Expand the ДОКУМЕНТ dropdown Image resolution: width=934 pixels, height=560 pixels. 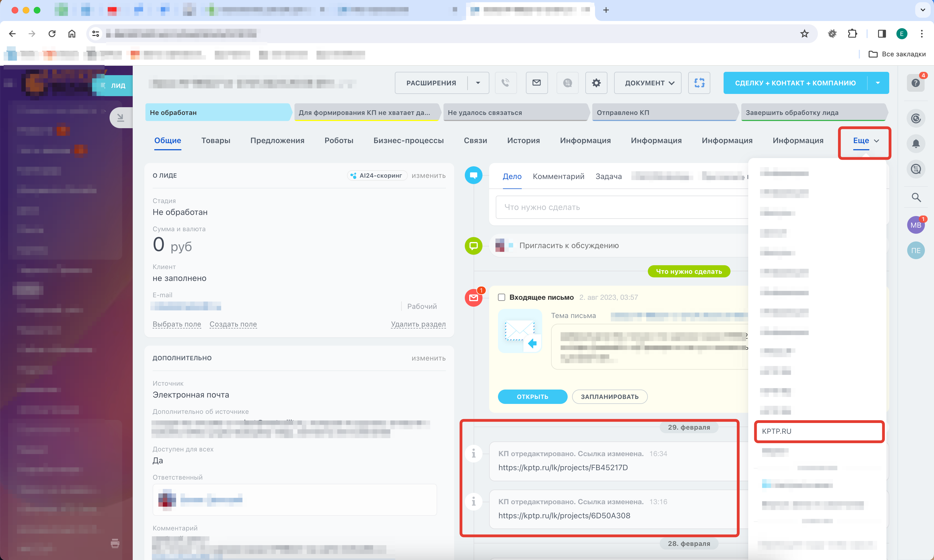(x=648, y=83)
